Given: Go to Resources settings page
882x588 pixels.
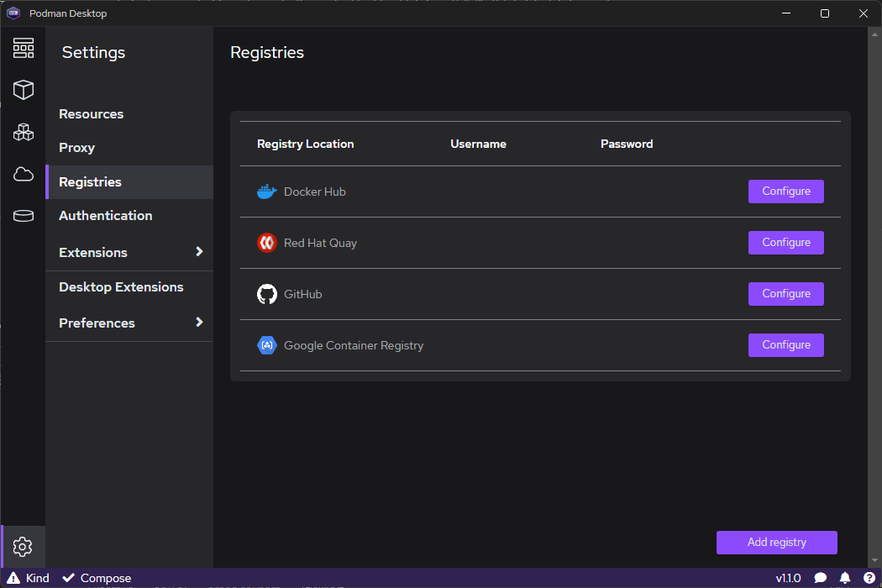Looking at the screenshot, I should coord(91,114).
